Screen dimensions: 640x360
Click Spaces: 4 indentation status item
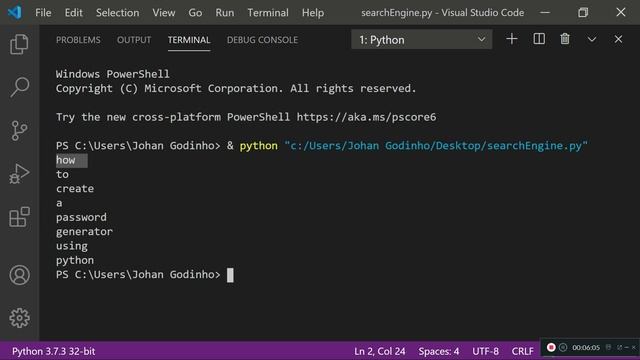(438, 351)
